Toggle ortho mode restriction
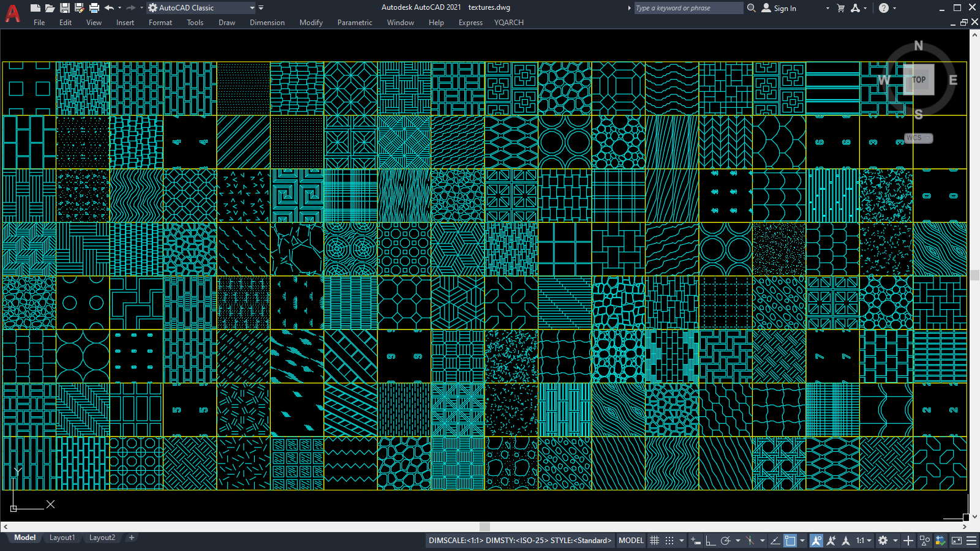The width and height of the screenshot is (980, 551). click(x=710, y=540)
